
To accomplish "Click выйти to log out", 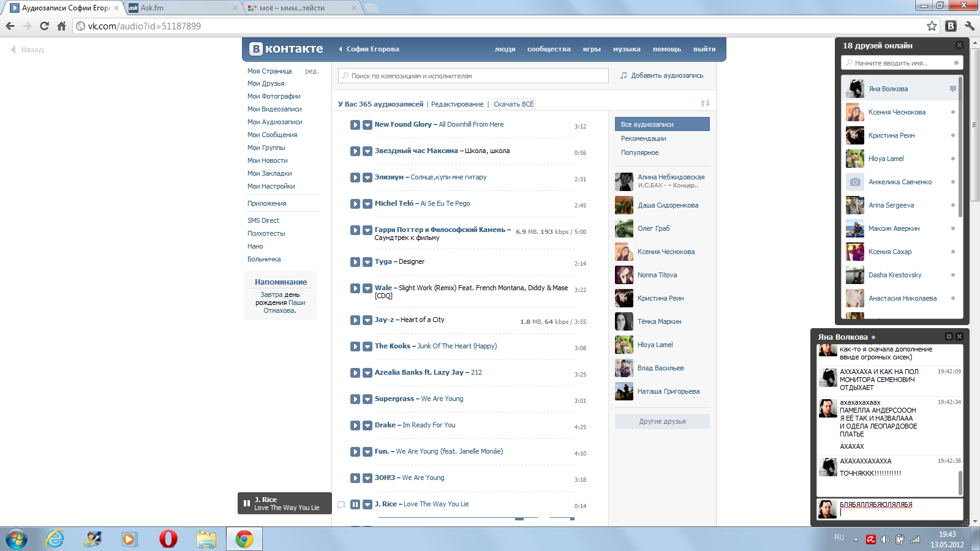I will click(704, 49).
